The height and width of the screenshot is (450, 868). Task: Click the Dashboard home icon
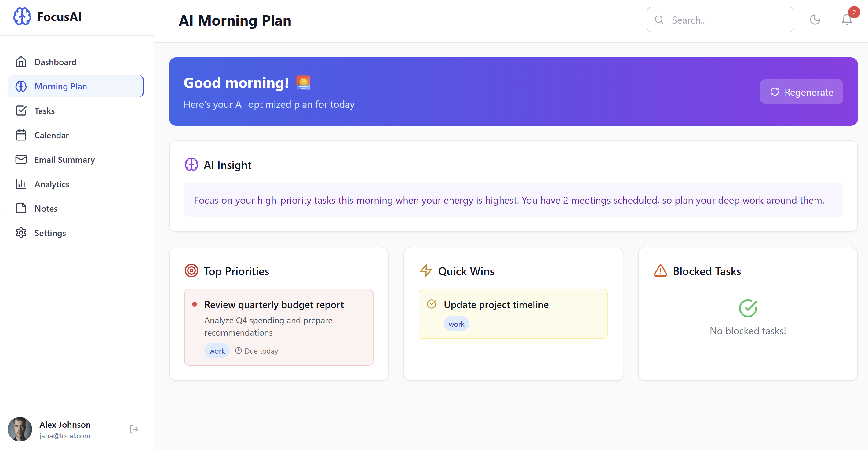click(x=21, y=62)
